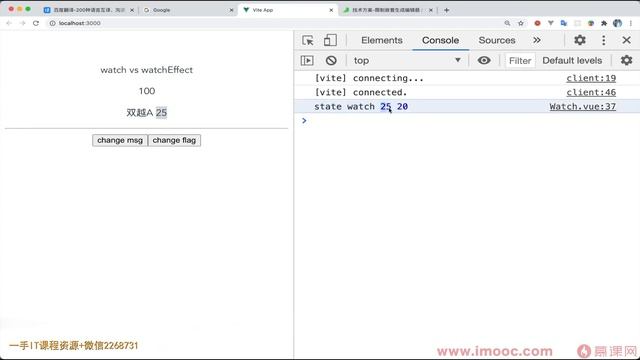Create live expression eye icon
Viewport: 640px width, 360px height.
point(484,60)
